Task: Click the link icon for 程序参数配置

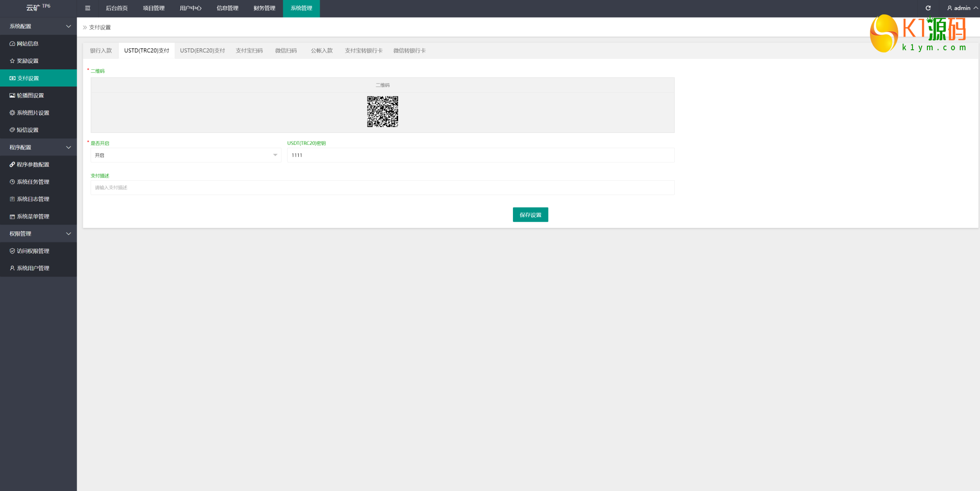Action: tap(12, 164)
